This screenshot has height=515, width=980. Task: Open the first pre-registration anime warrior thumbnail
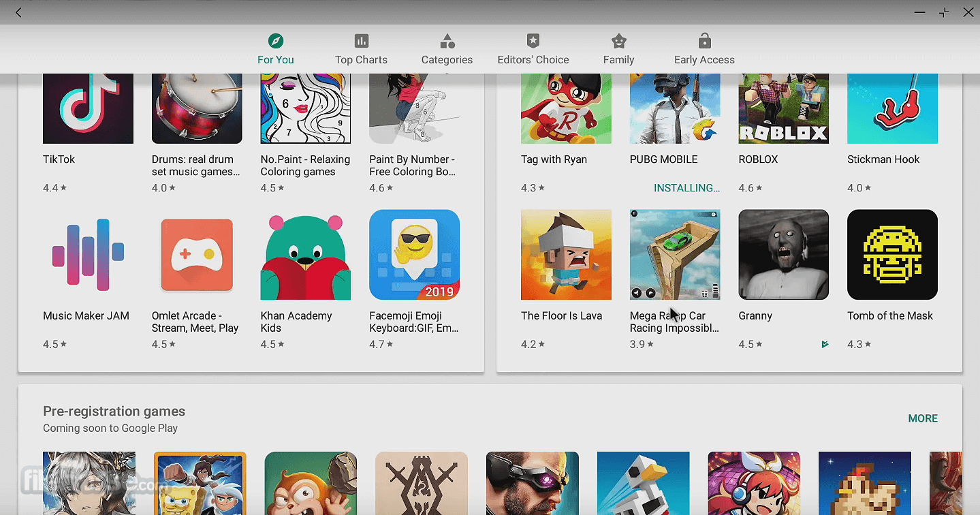click(x=89, y=483)
